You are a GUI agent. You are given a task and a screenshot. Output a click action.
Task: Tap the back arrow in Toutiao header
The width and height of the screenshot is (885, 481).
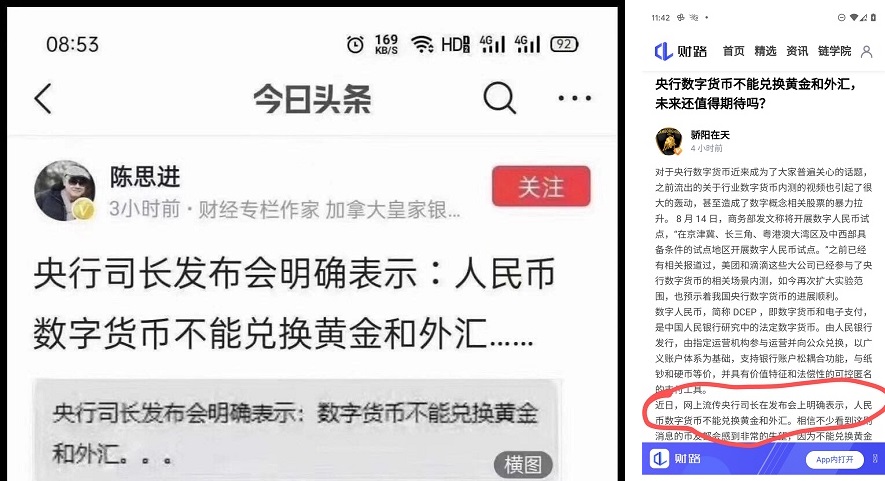coord(43,99)
